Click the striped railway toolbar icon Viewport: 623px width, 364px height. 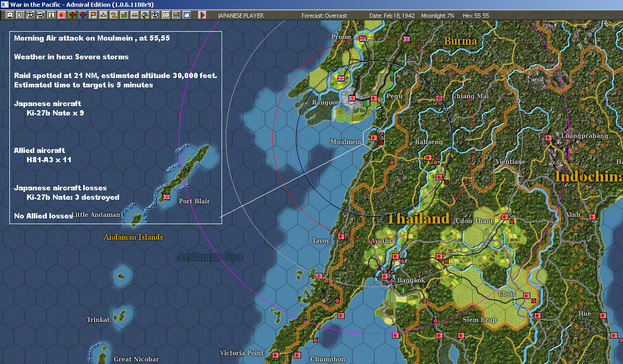coord(176,15)
